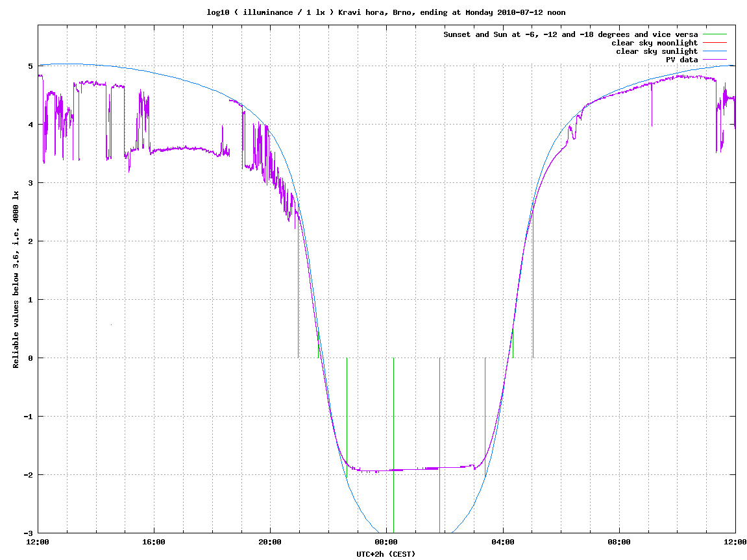Click the purple PV data legend line sample
Viewport: 747px width, 560px height.
coord(715,60)
